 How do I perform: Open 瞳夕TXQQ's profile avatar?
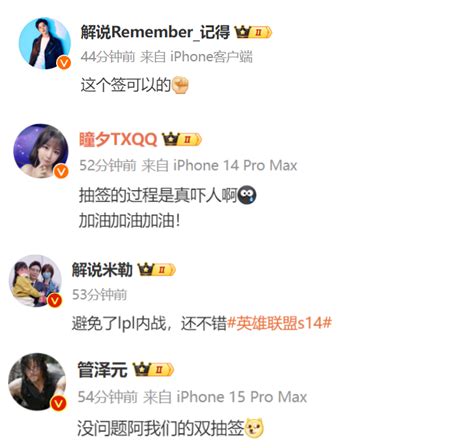coord(41,151)
